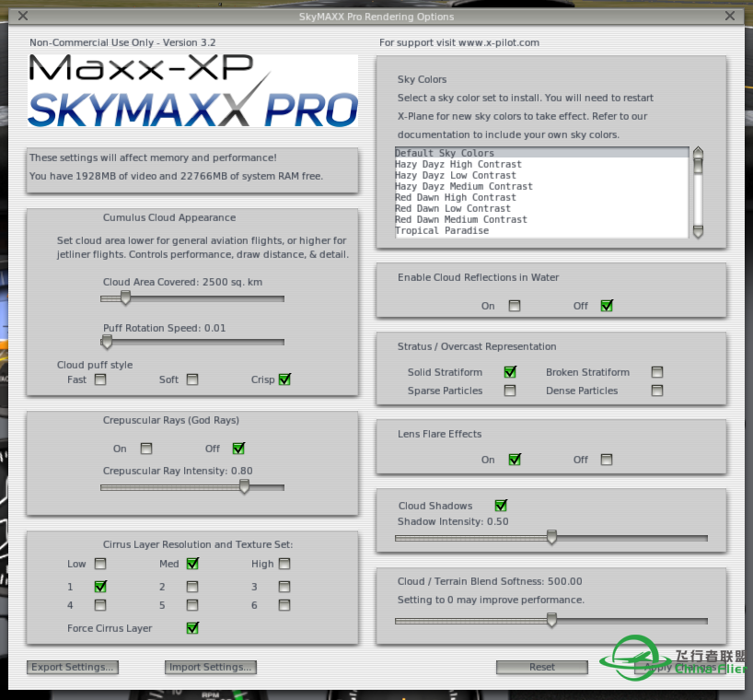This screenshot has height=700, width=753.
Task: Select Low cirrus resolution
Action: coord(100,564)
